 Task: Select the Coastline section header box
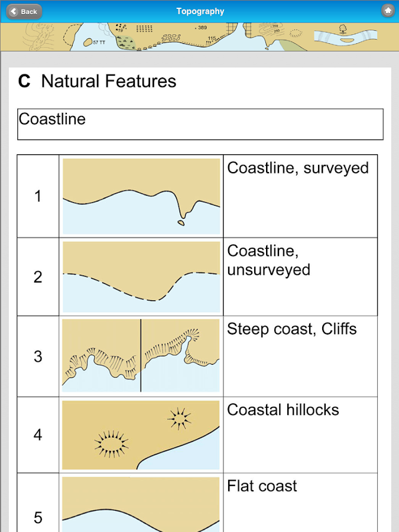200,124
